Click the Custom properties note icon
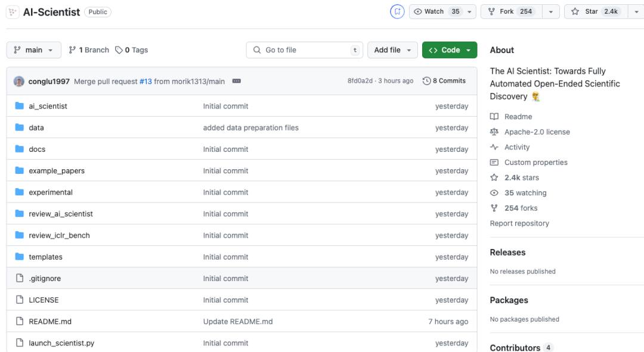 pos(494,162)
